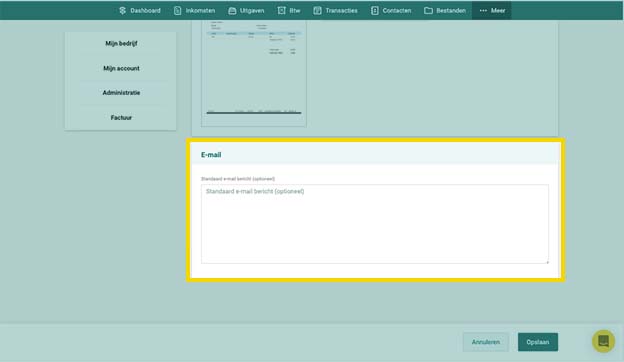Open Factuur settings in the sidebar
This screenshot has width=624, height=362.
click(x=121, y=118)
